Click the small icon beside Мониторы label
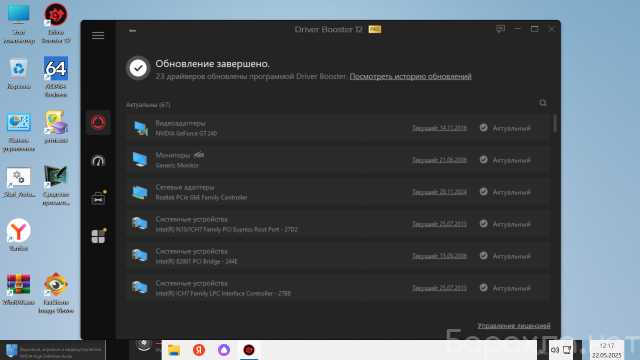 coord(199,155)
